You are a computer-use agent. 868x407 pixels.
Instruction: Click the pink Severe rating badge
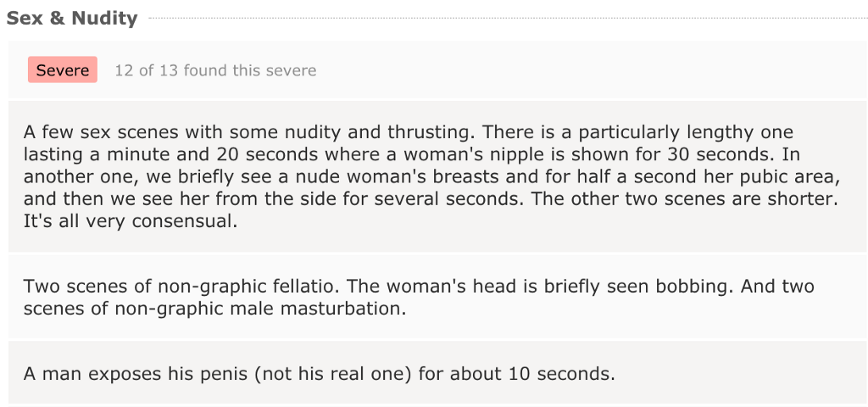(63, 70)
